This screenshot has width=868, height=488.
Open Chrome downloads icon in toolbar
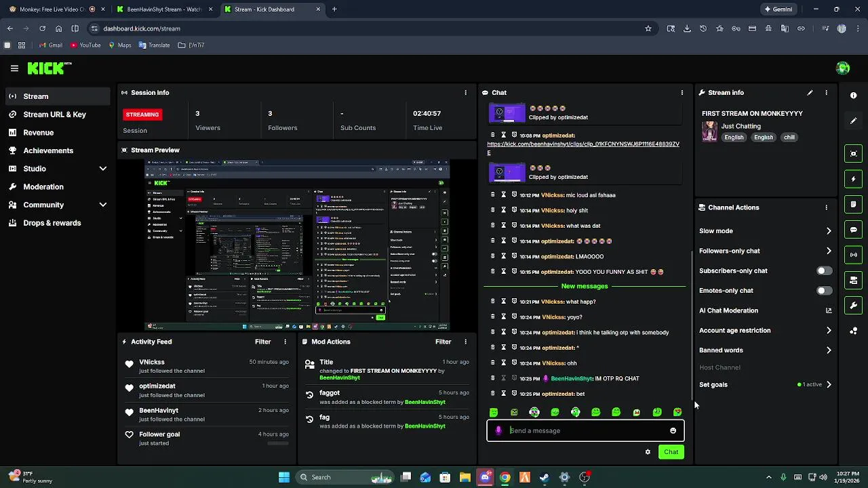coord(687,28)
